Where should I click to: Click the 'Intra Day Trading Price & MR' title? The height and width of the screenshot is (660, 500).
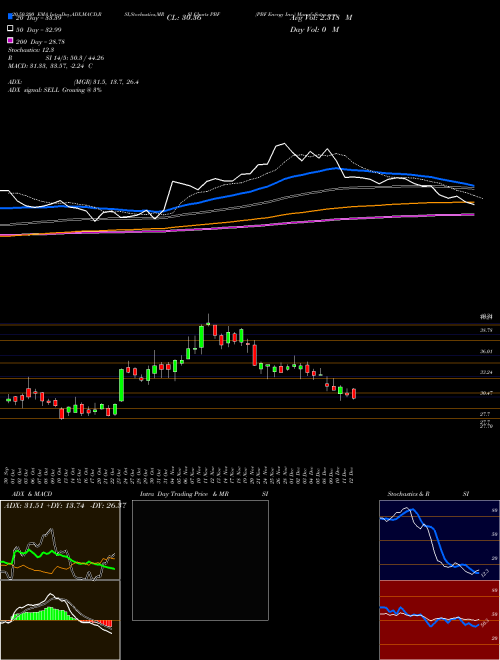[184, 494]
